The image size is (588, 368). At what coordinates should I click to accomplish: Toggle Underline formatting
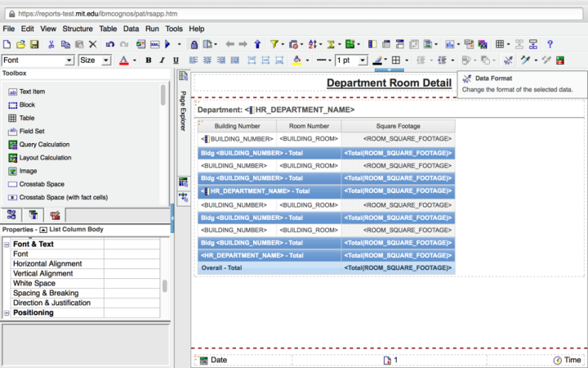[176, 61]
